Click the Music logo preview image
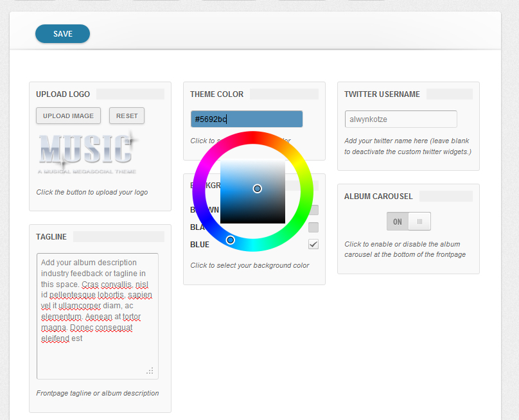Screen dimensions: 519x420 pos(88,153)
